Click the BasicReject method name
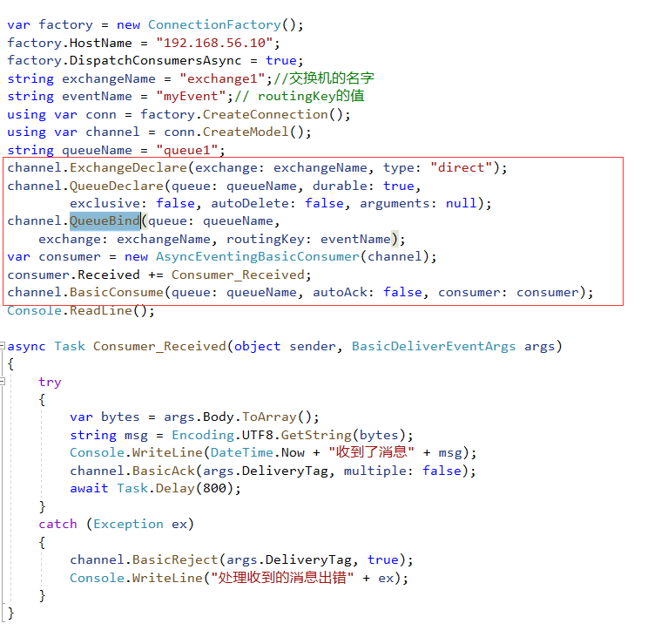The image size is (668, 644). coord(175,559)
